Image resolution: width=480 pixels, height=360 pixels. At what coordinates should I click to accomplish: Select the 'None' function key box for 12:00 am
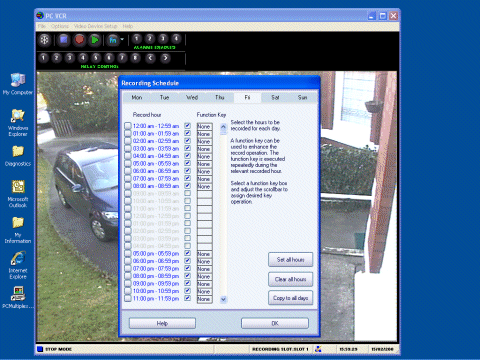204,126
